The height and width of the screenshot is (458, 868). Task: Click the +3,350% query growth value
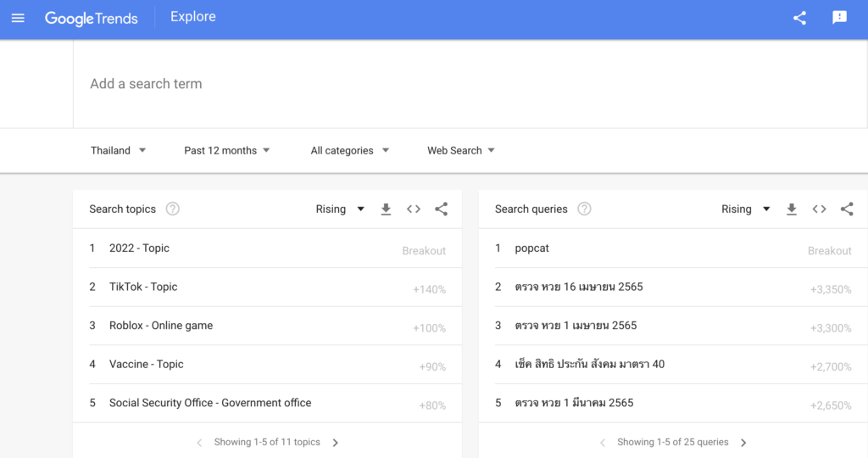click(x=831, y=289)
